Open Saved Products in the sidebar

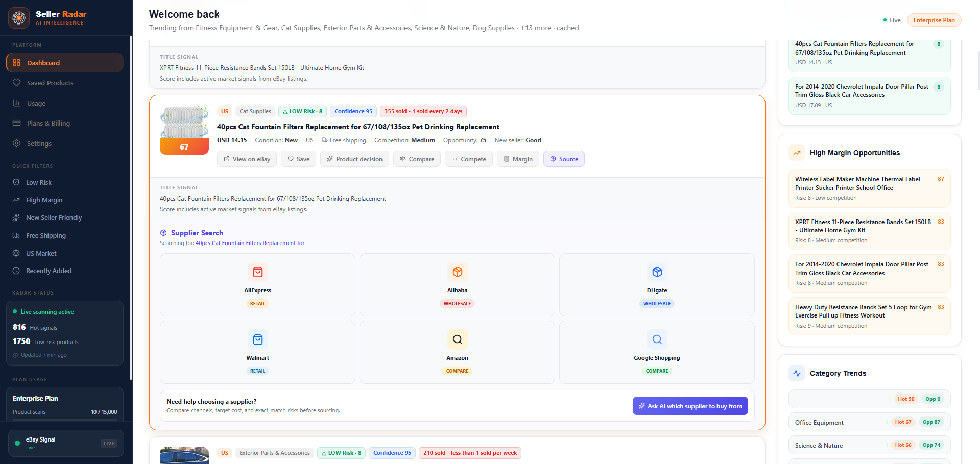[x=65, y=83]
